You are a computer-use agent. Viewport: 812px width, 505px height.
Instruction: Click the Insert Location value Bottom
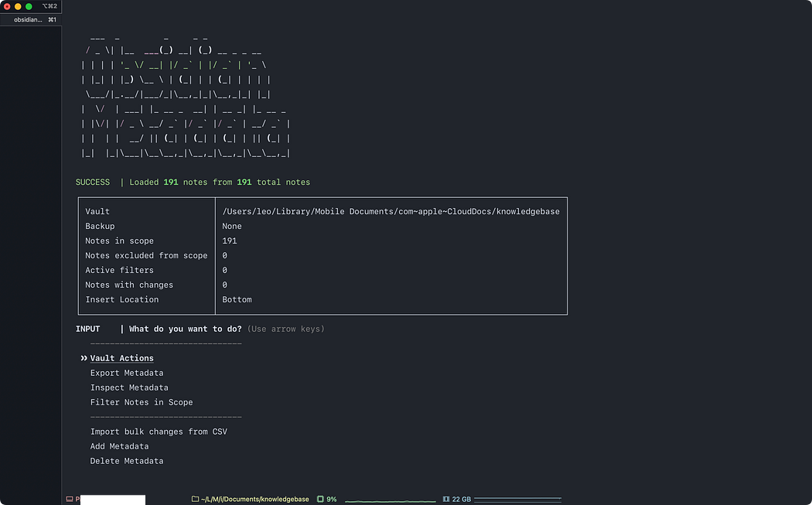click(x=237, y=299)
